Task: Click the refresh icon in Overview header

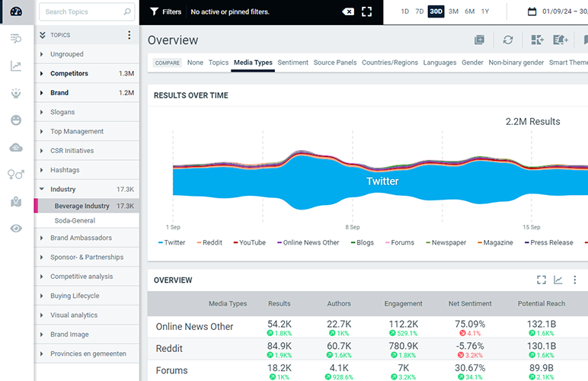Action: [507, 40]
